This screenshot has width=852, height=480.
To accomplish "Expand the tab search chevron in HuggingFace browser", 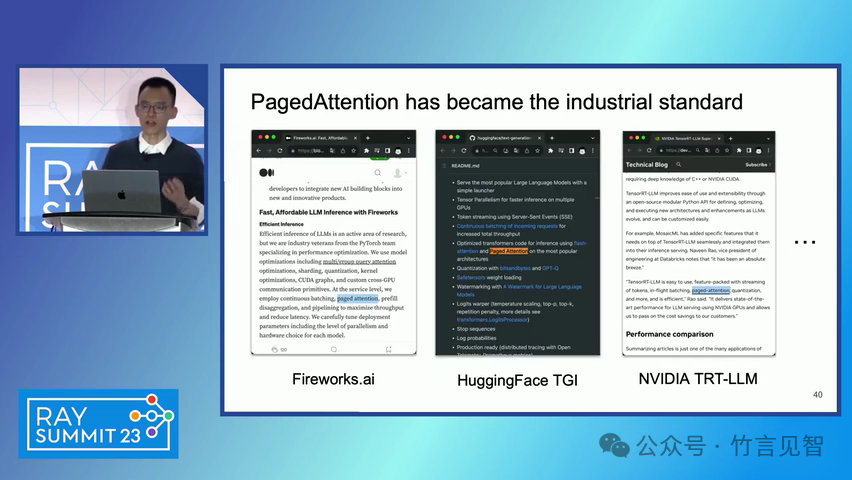I will (593, 138).
